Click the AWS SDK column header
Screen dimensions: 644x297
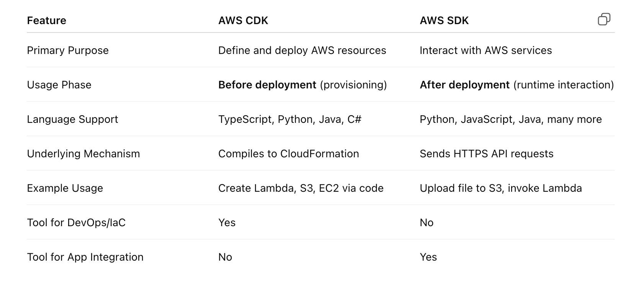444,21
